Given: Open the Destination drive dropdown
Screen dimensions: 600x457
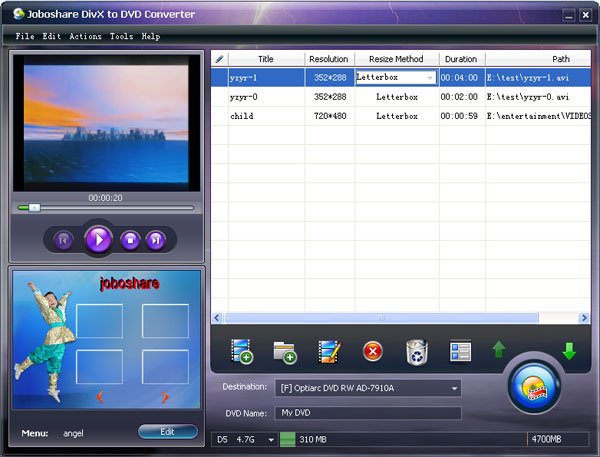Looking at the screenshot, I should tap(454, 388).
